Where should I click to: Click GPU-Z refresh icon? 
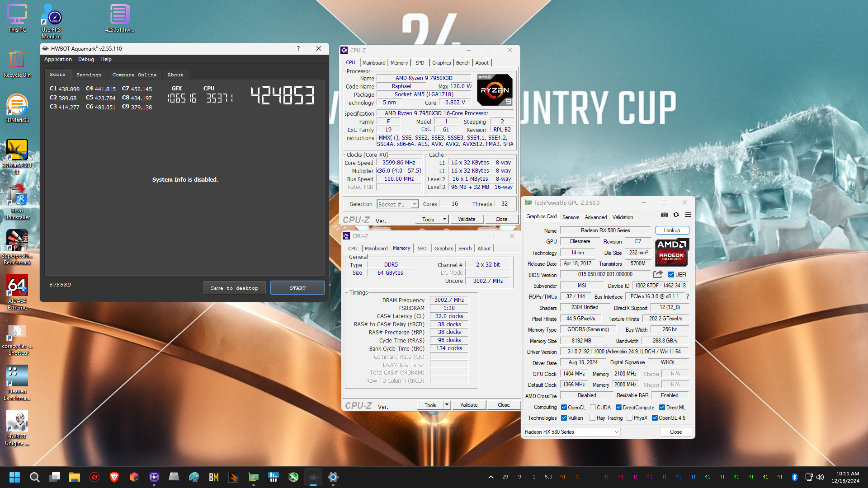point(676,215)
